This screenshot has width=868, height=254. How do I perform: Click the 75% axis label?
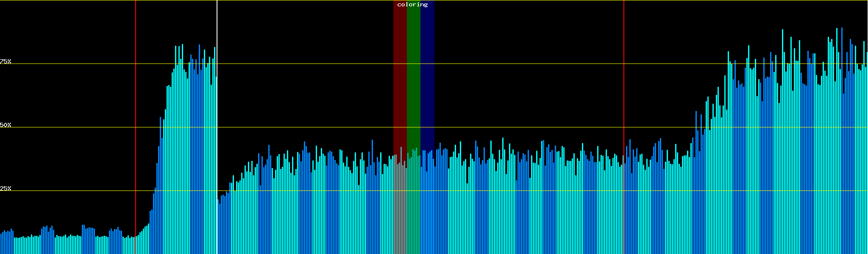tap(6, 61)
